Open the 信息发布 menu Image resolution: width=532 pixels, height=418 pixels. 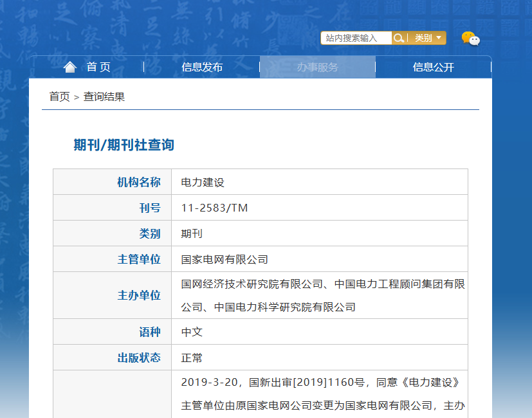202,67
